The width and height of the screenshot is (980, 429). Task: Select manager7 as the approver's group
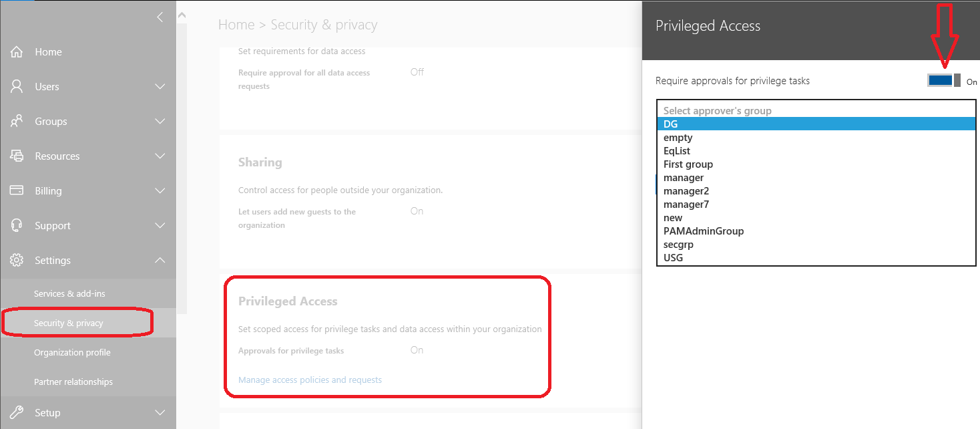(686, 204)
